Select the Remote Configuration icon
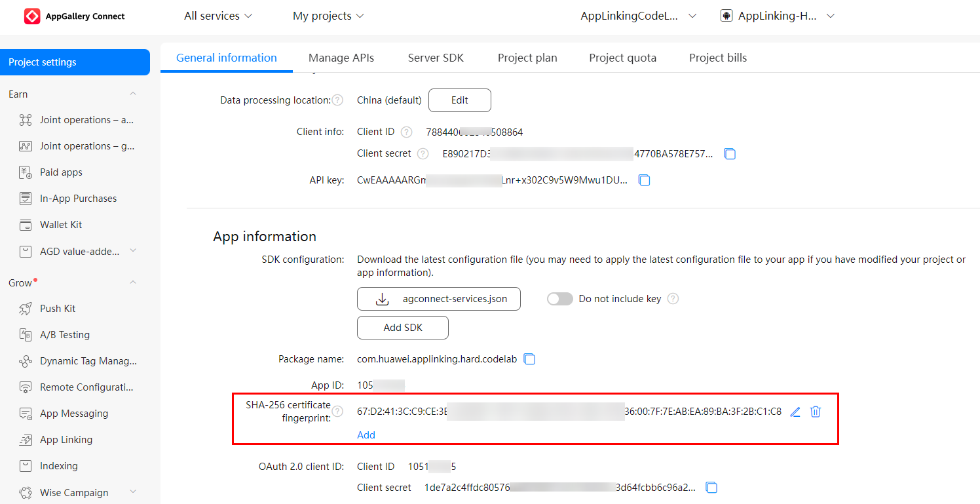Image resolution: width=980 pixels, height=504 pixels. (26, 387)
